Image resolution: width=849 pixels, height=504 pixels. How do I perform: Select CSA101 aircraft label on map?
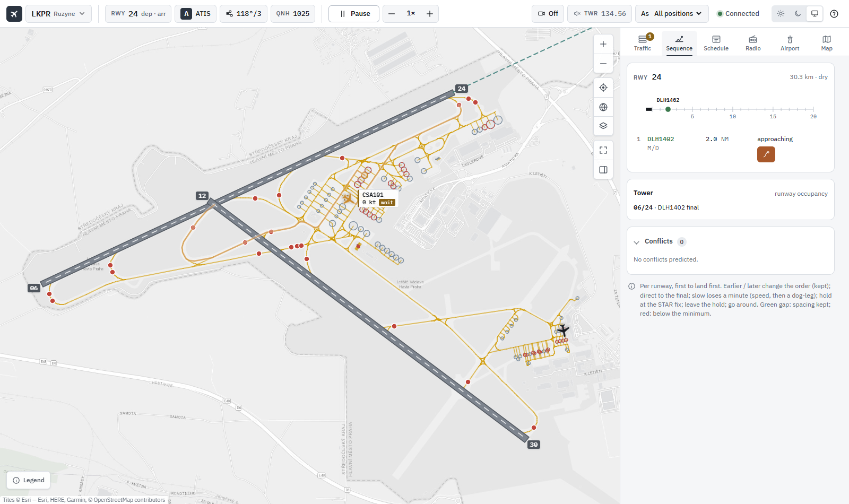tap(378, 198)
